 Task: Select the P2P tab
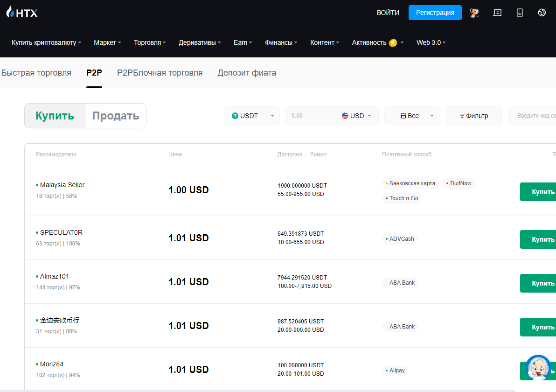click(x=94, y=73)
